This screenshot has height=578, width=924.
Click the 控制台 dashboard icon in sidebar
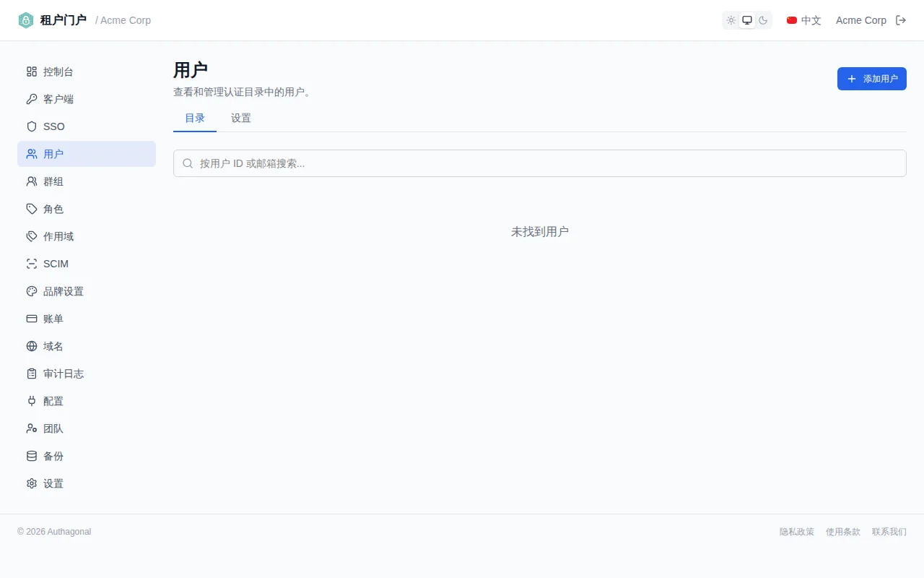32,72
